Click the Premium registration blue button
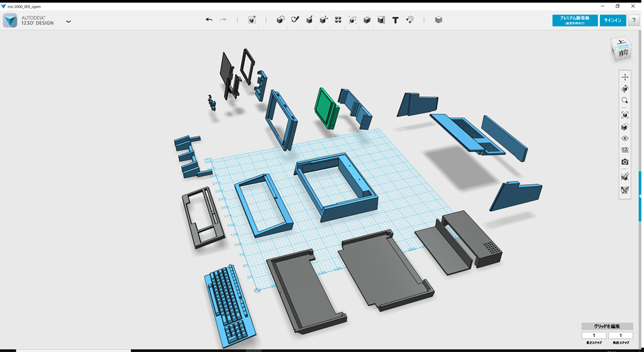Viewport: 644px width, 352px height. click(x=575, y=20)
